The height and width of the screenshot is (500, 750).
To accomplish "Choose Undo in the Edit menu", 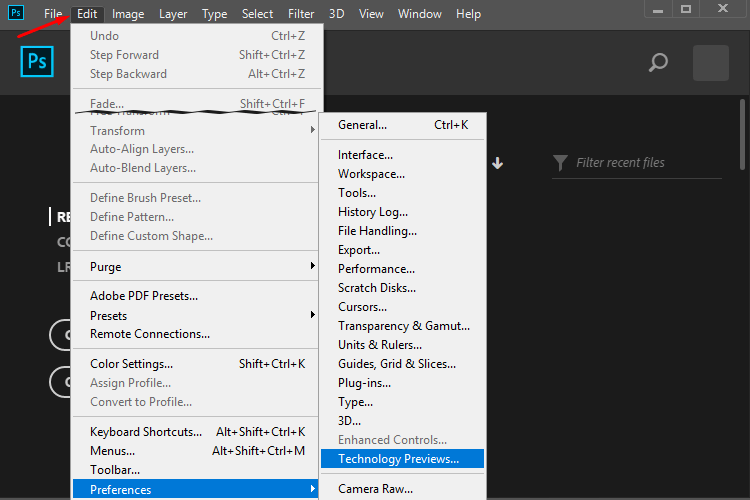I will [x=195, y=36].
